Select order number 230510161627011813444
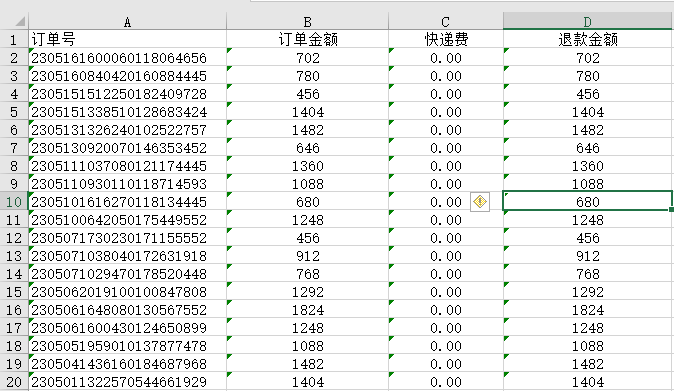 pyautogui.click(x=127, y=202)
